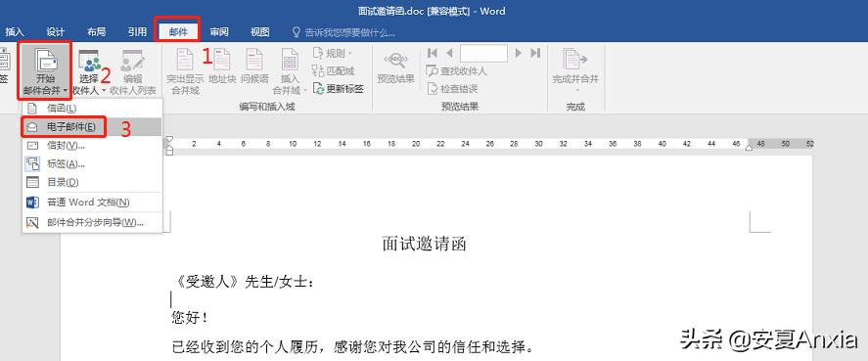Click the record number input field
Image resolution: width=868 pixels, height=361 pixels.
pyautogui.click(x=483, y=53)
